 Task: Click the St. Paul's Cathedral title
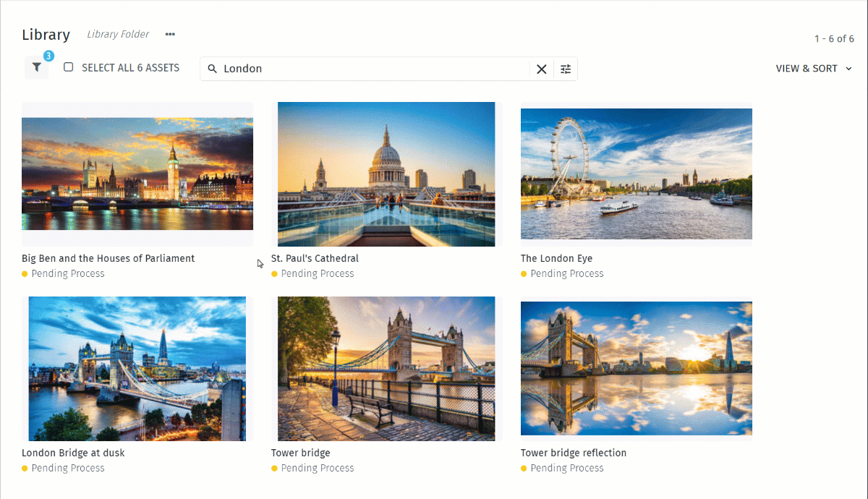(315, 258)
